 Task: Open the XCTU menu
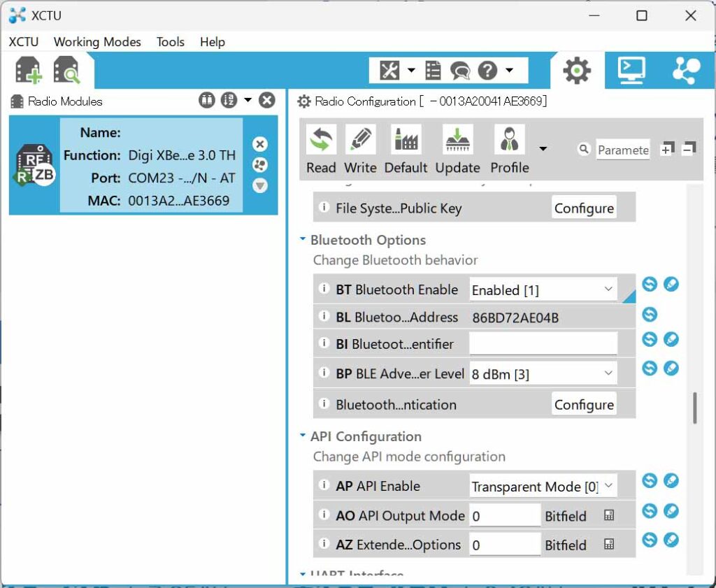tap(24, 42)
